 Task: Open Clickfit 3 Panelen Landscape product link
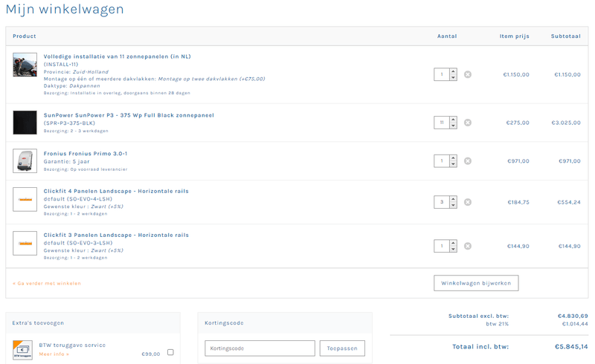point(116,235)
